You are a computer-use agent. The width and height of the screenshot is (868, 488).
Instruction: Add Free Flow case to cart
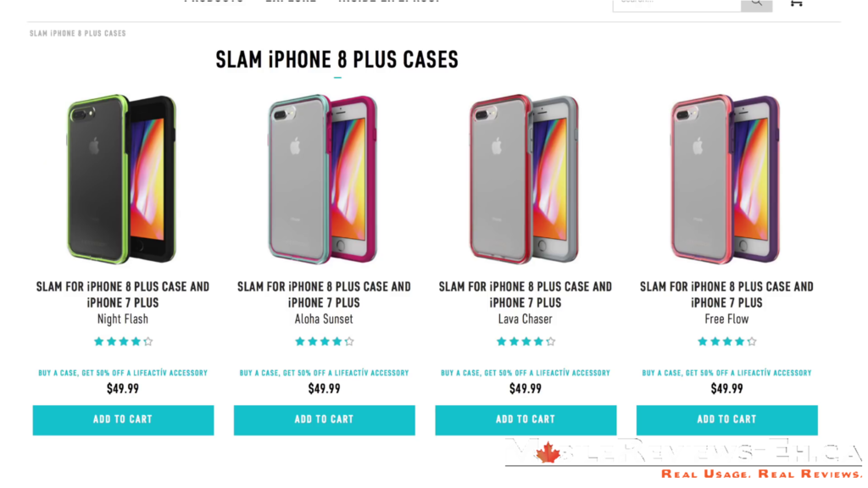[x=726, y=420]
